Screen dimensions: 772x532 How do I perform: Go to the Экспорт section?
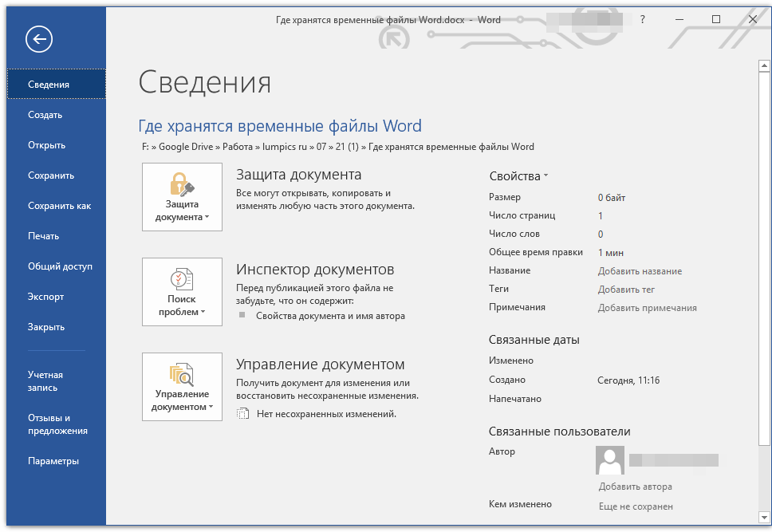tap(45, 297)
